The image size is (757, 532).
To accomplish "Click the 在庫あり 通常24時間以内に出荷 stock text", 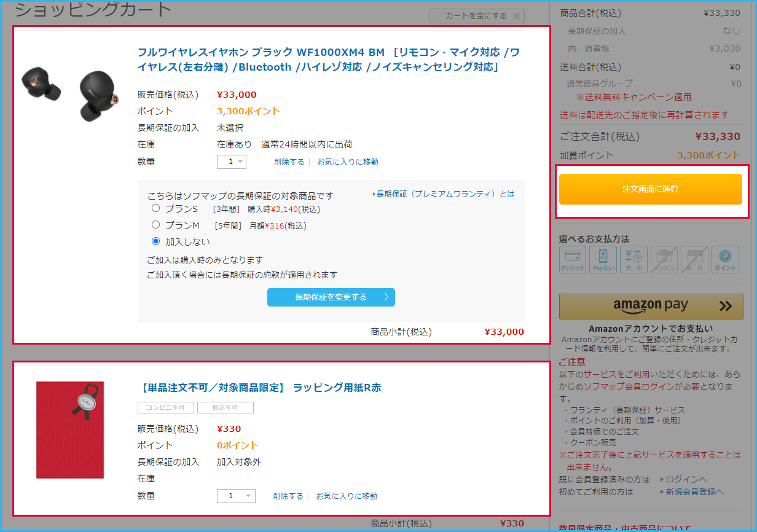I will [x=284, y=144].
